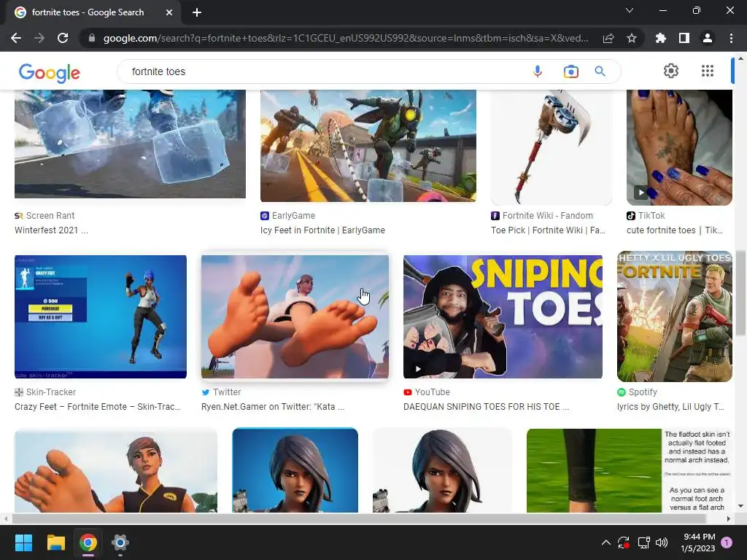The width and height of the screenshot is (747, 560).
Task: Open Windows Start menu
Action: tap(23, 542)
